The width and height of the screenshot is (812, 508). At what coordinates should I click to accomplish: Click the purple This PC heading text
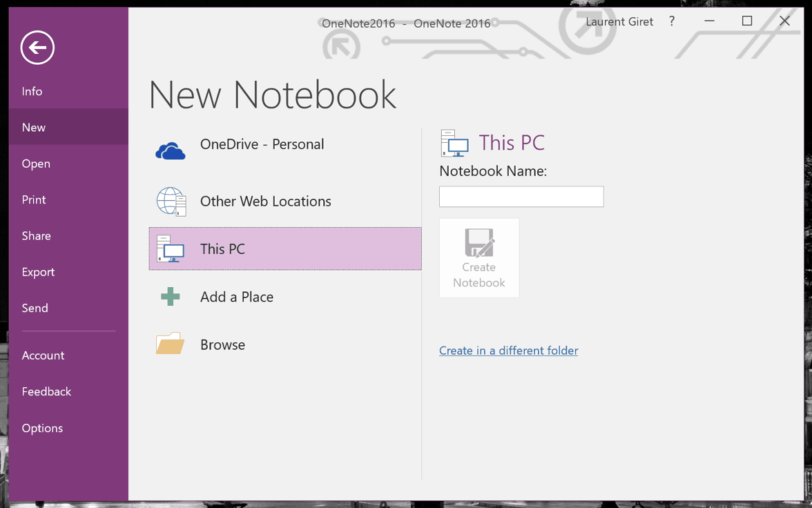click(512, 143)
